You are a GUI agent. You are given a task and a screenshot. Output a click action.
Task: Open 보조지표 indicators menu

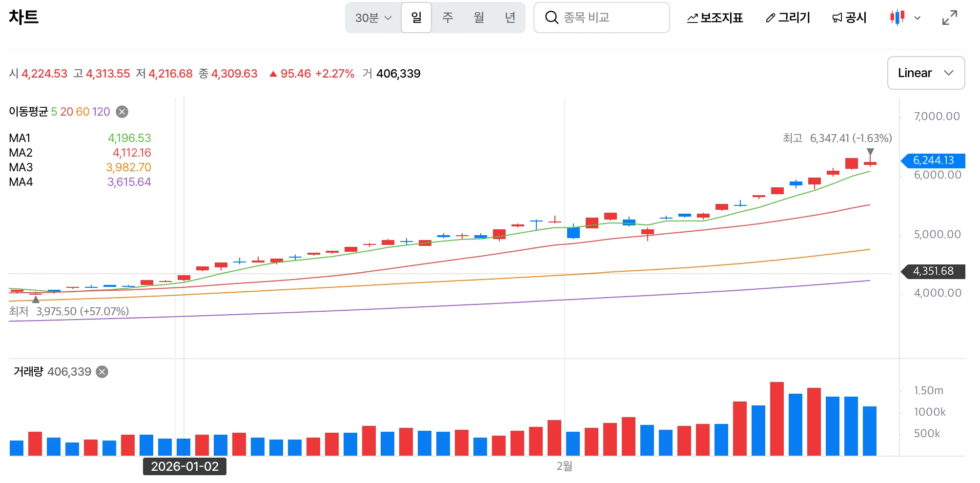click(x=715, y=18)
